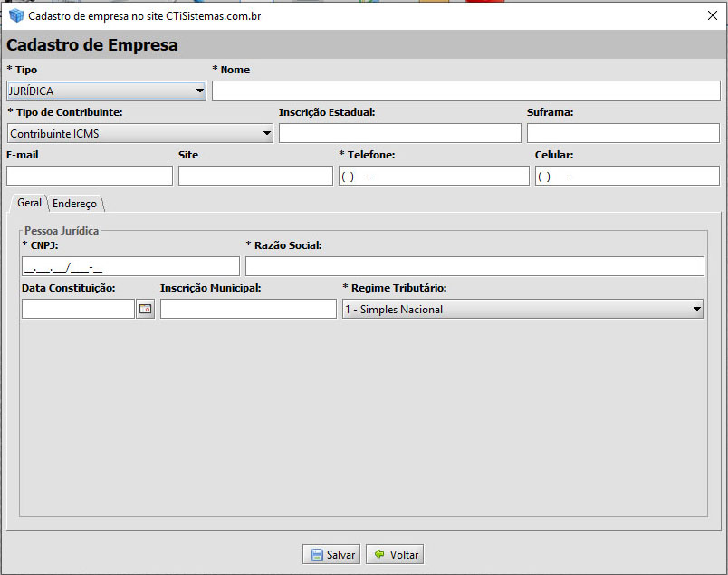
Task: Open the Data Constituição calendar picker
Action: (145, 309)
